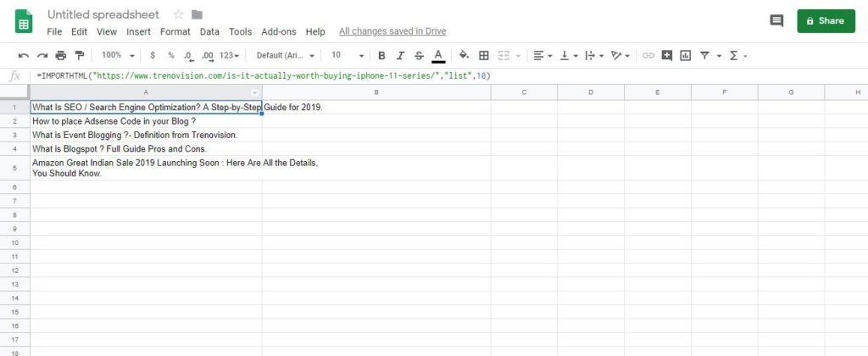Image resolution: width=868 pixels, height=356 pixels.
Task: Undo the last action
Action: point(23,55)
